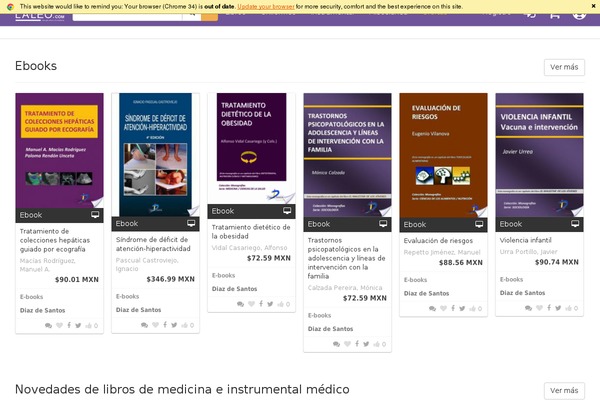Click the comment icon on Evaluación de riesgos

click(432, 309)
